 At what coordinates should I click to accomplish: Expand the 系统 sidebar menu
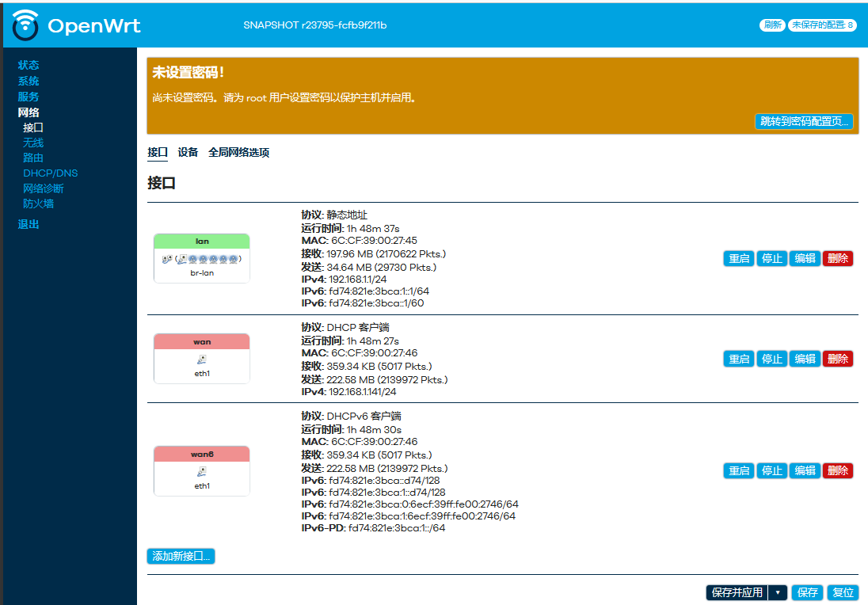29,81
